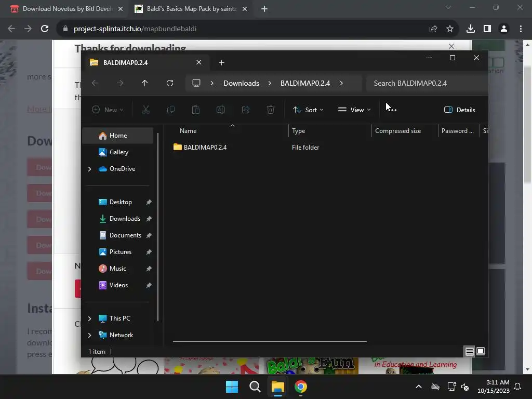Image resolution: width=532 pixels, height=399 pixels.
Task: Open Home in the navigation pane
Action: pos(118,136)
